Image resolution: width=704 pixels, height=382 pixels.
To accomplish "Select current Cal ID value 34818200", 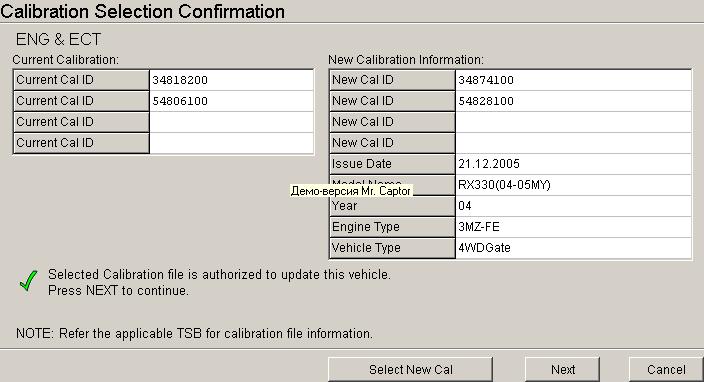I will point(231,80).
